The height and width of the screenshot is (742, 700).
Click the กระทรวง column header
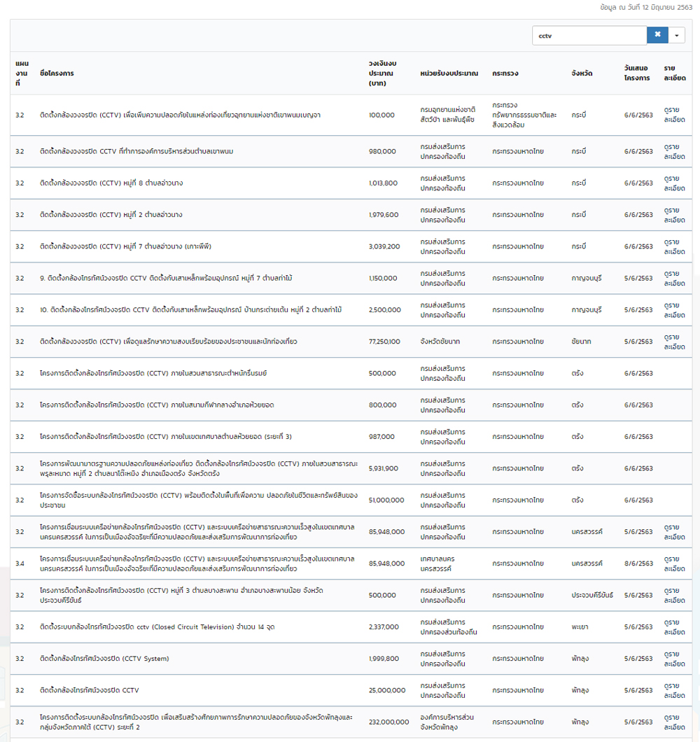coord(505,73)
